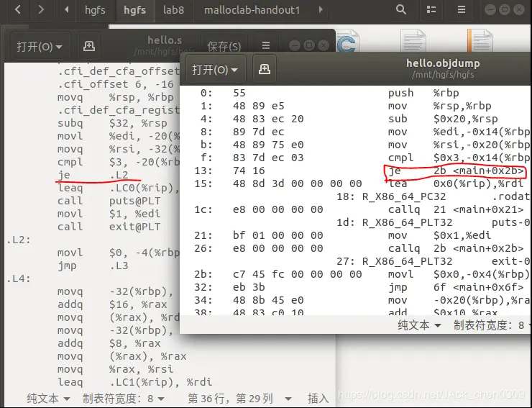Screen dimensions: 532x408
Task: Select the bold hgfs path segment
Action: [134, 10]
